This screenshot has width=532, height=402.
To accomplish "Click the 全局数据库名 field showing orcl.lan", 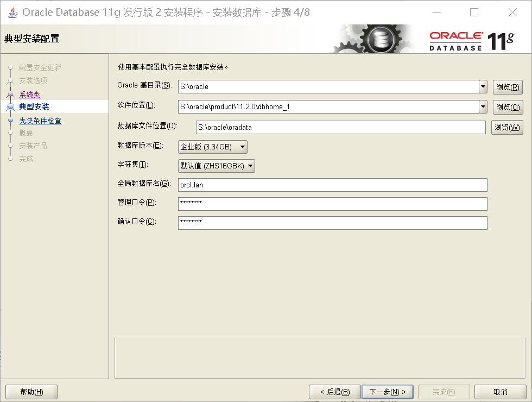I will (x=332, y=185).
